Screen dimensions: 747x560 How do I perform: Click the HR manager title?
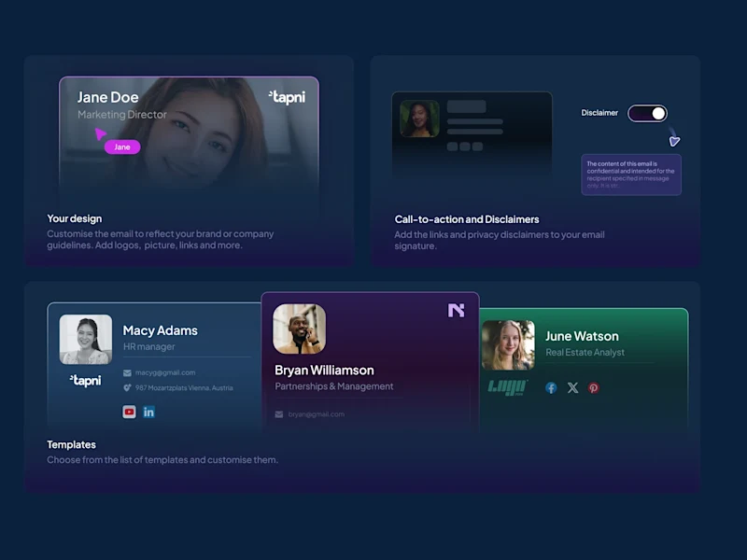coord(149,346)
